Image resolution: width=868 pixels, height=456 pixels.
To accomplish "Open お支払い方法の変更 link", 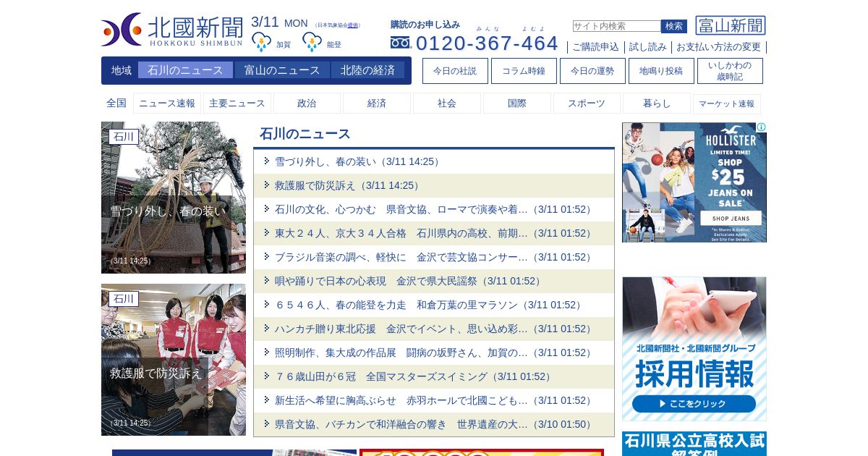I will tap(719, 47).
